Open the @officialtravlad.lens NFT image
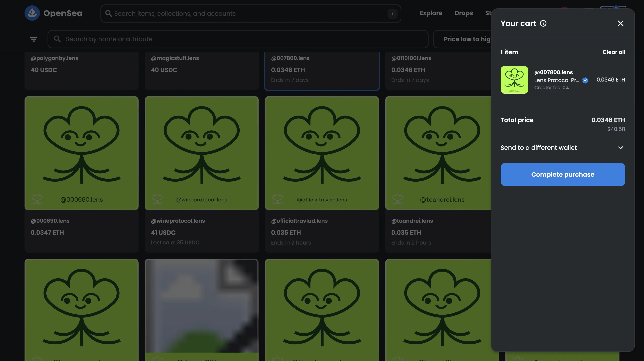The width and height of the screenshot is (644, 361). [x=322, y=153]
